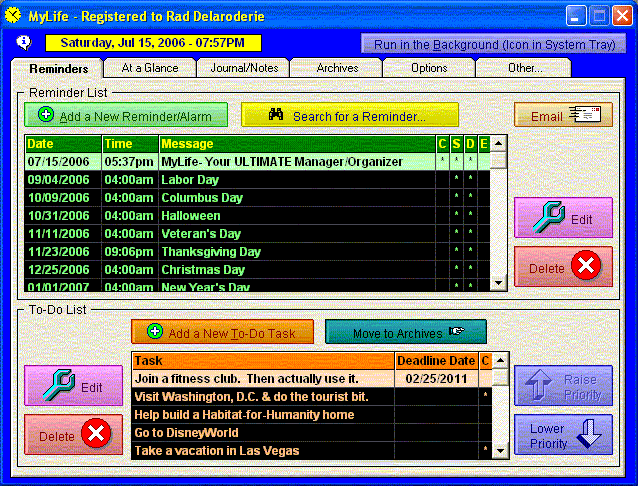Edit selected reminder with wrench button
The image size is (638, 486).
click(563, 218)
